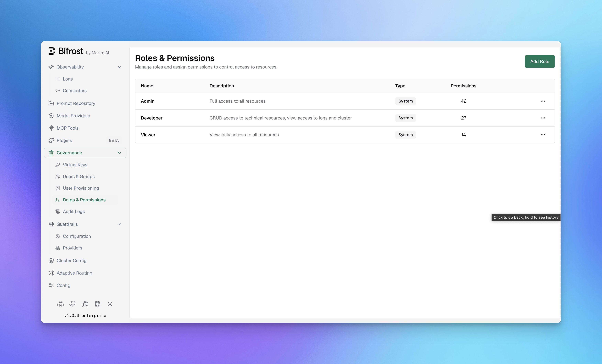Open the Admin row actions menu
The width and height of the screenshot is (602, 364).
(x=543, y=101)
